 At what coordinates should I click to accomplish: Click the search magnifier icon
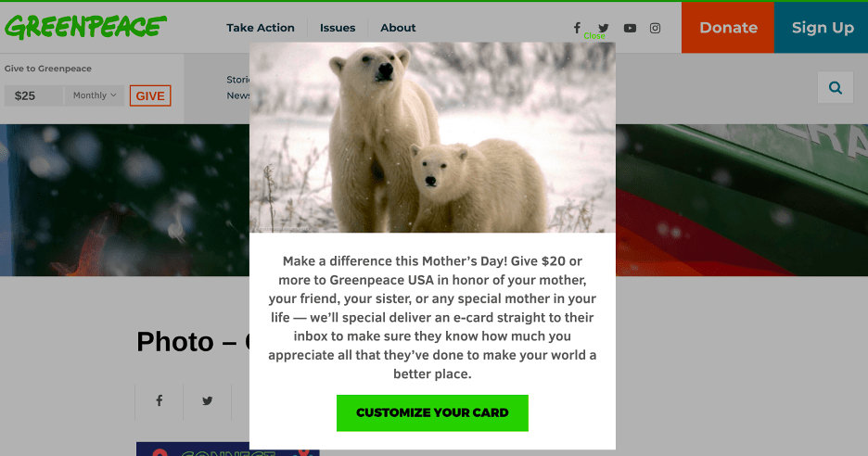tap(836, 87)
